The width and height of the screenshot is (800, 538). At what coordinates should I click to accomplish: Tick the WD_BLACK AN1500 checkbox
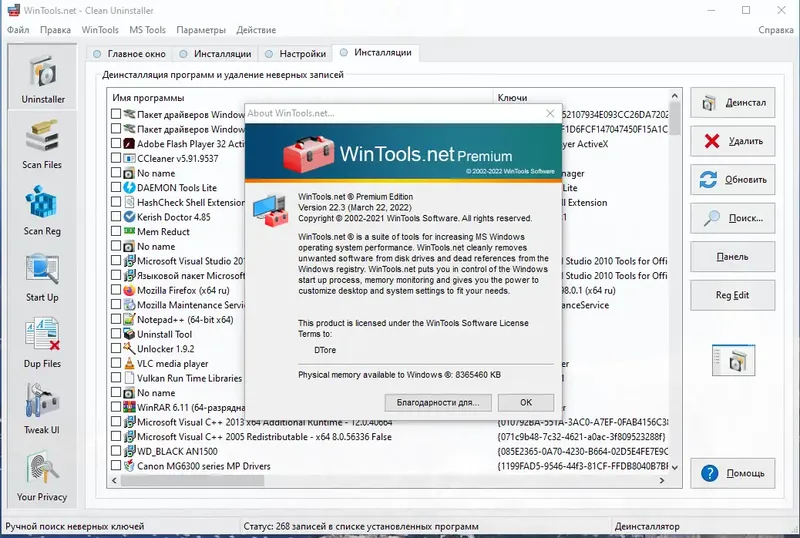(x=116, y=451)
